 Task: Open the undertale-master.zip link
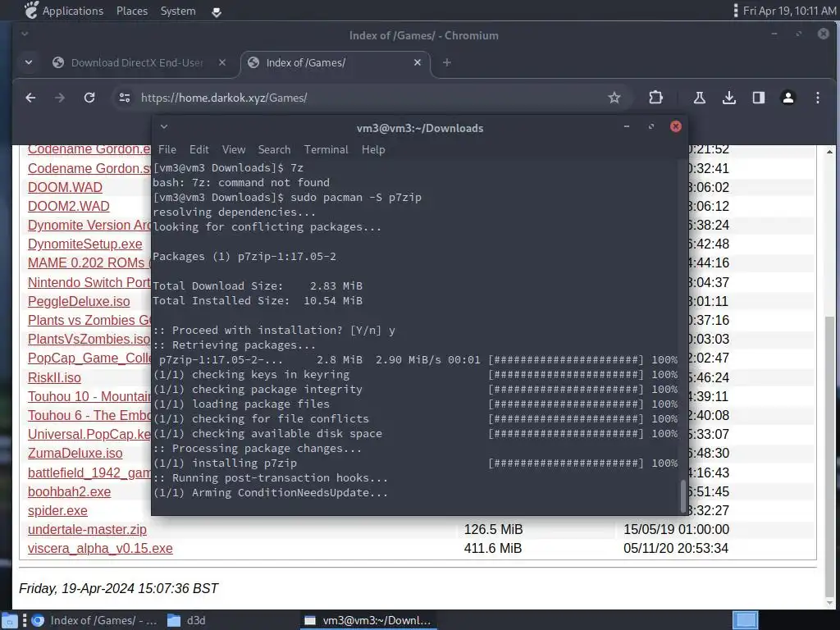coord(87,529)
